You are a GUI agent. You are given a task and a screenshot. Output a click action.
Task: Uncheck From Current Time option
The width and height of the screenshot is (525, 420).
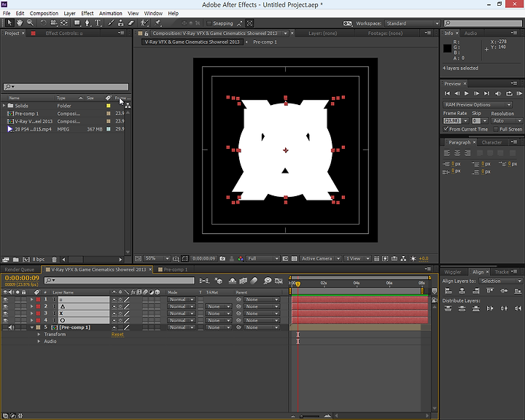(446, 129)
